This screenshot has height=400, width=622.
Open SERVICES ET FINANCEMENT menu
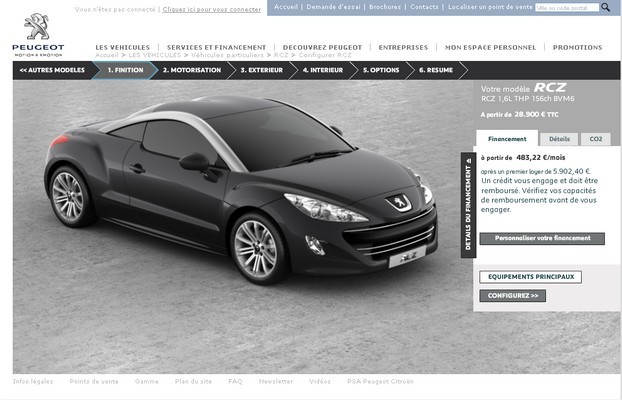pos(217,47)
